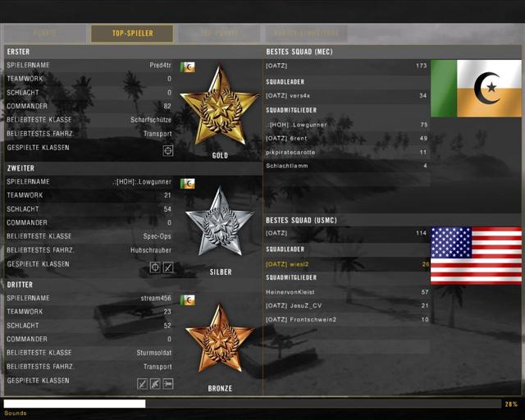The width and height of the screenshot is (525, 420).
Task: Open the dimmed tab right of Top-Spieler
Action: [217, 34]
